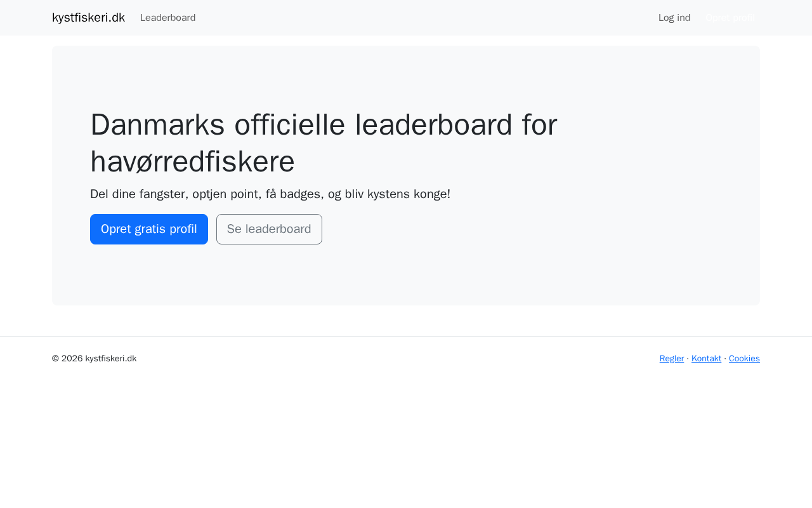Open the Regler footer link
The width and height of the screenshot is (812, 508).
click(x=671, y=359)
